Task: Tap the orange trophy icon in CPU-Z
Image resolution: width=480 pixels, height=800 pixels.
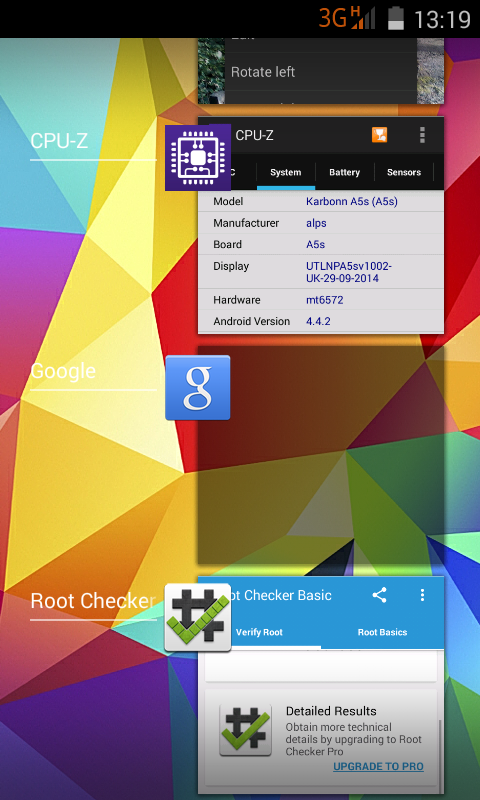Action: 379,135
